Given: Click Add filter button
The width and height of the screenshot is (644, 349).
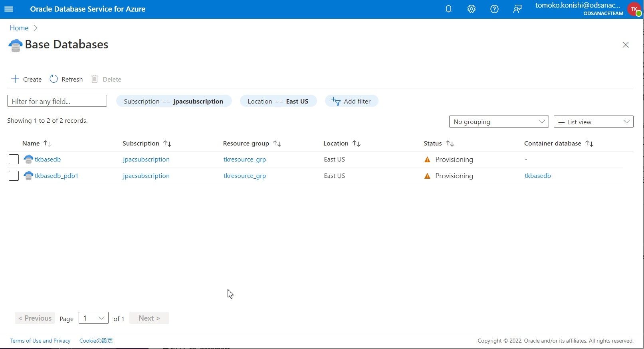Looking at the screenshot, I should [351, 101].
